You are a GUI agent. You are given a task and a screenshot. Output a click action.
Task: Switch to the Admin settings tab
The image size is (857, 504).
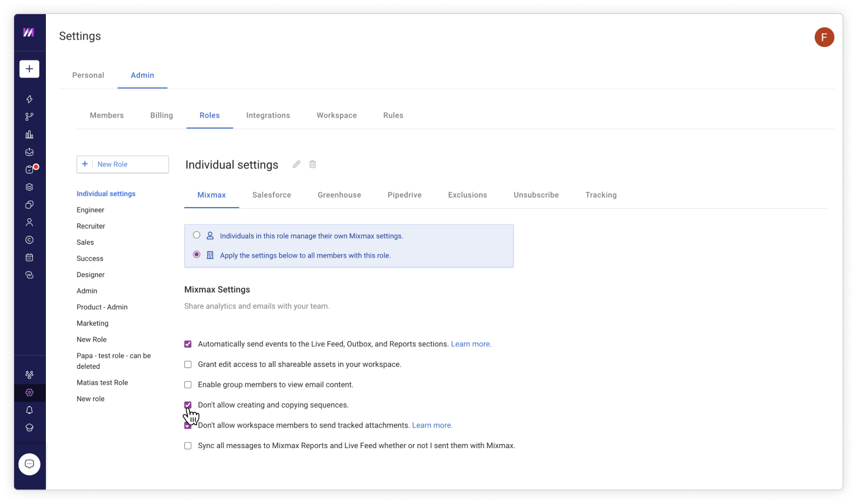coord(142,75)
